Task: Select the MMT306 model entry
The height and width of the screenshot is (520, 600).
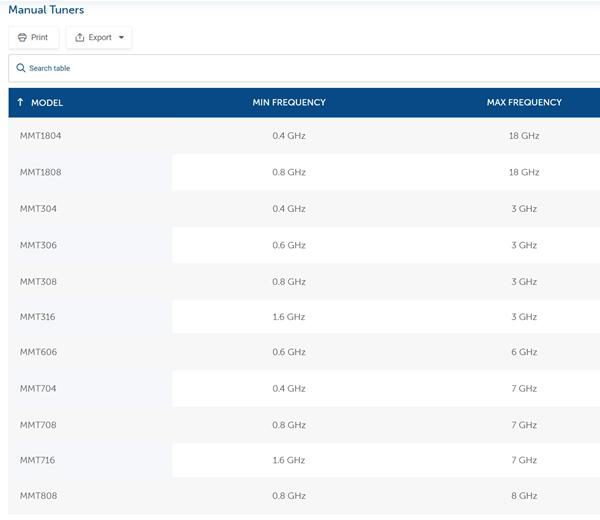Action: point(38,245)
